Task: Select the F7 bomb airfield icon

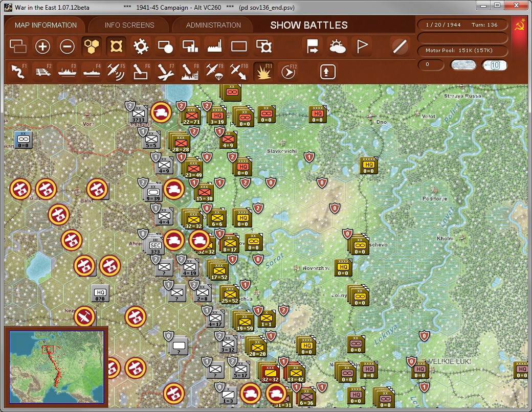Action: [x=165, y=72]
